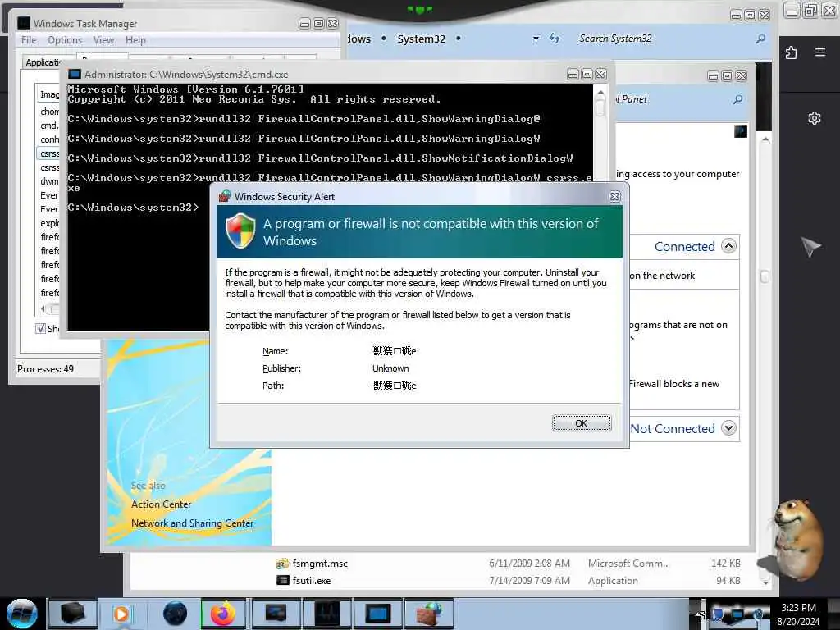Click the settings gear icon in Firefox
The height and width of the screenshot is (630, 840).
pyautogui.click(x=815, y=118)
